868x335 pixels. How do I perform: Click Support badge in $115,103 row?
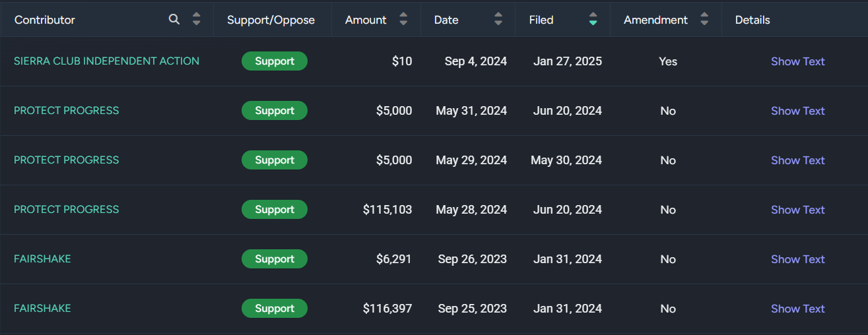(275, 210)
